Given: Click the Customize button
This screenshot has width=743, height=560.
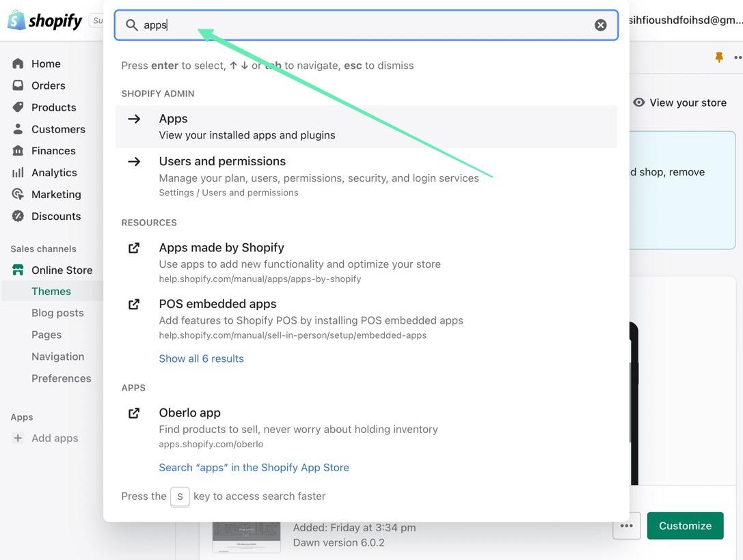Looking at the screenshot, I should (x=685, y=525).
